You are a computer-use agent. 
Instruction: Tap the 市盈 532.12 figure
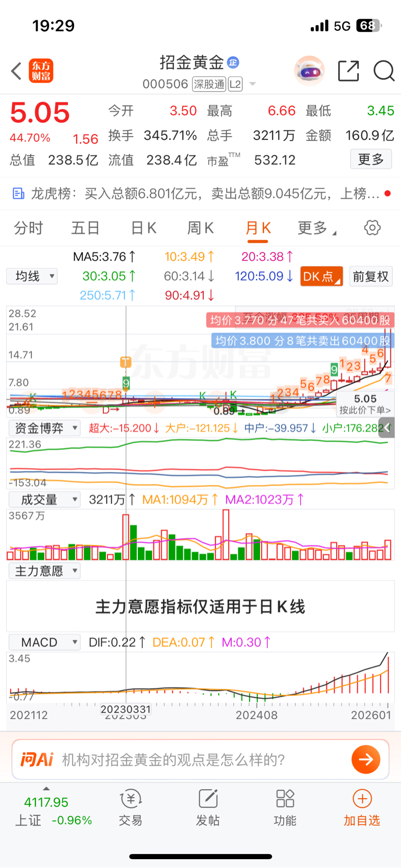[251, 160]
